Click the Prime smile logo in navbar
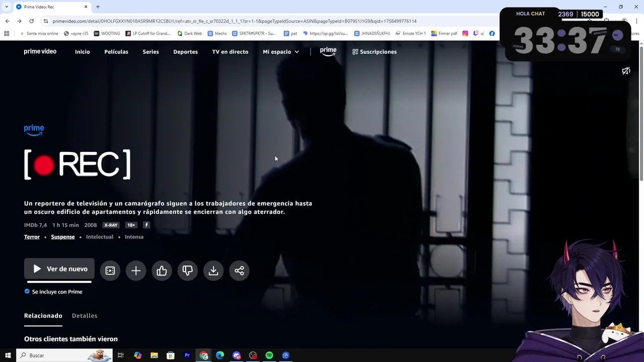 coord(328,51)
